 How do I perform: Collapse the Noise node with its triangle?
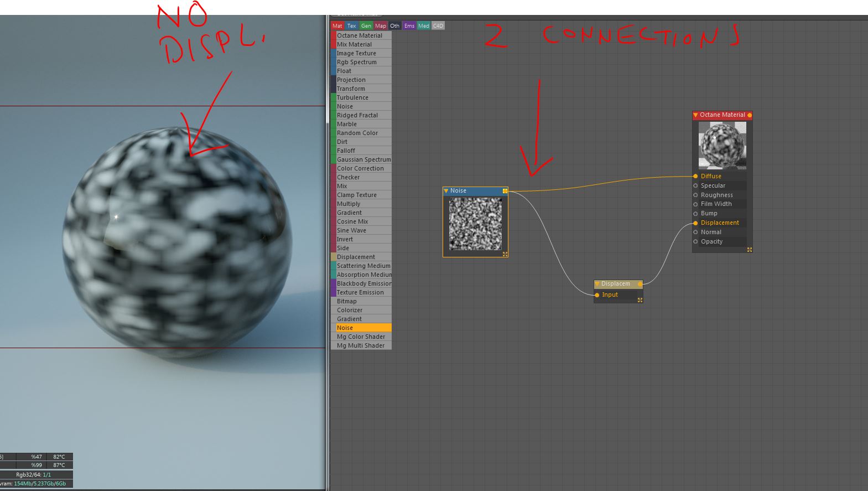(x=446, y=191)
